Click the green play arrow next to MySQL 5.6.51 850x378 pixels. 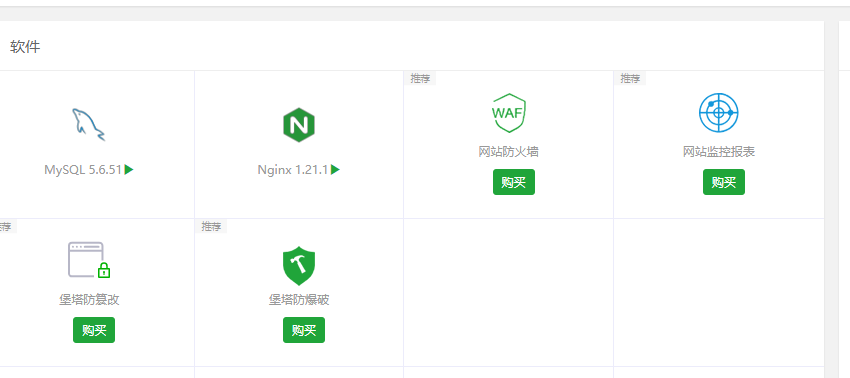[129, 170]
